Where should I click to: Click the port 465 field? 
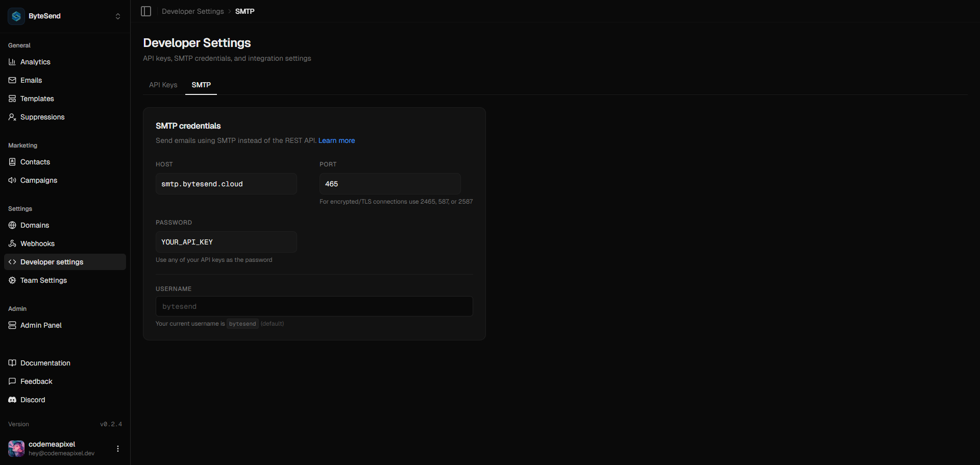pos(390,184)
